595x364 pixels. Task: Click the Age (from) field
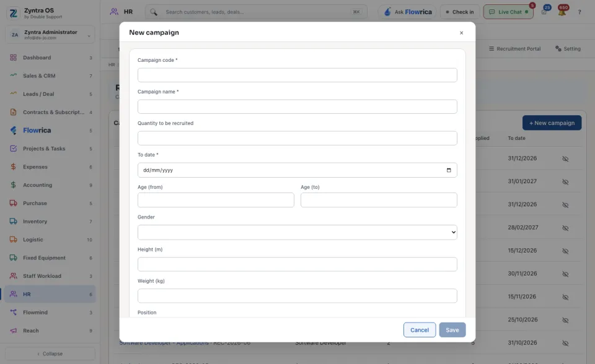[216, 200]
